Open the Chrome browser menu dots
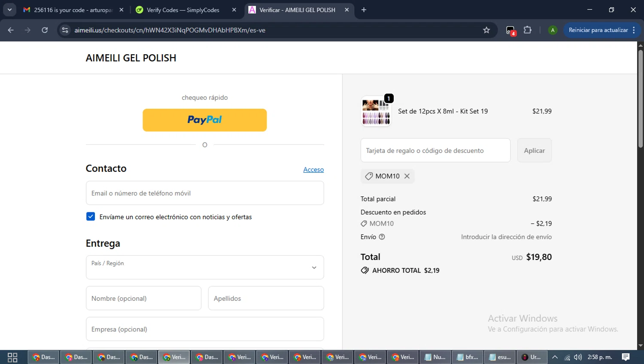This screenshot has width=644, height=364. pyautogui.click(x=634, y=30)
